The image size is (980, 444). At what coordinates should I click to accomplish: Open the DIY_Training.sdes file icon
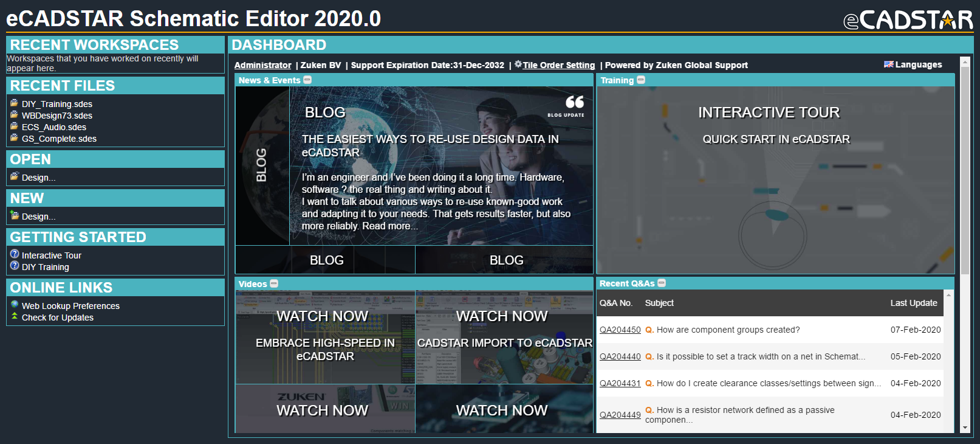pyautogui.click(x=14, y=103)
